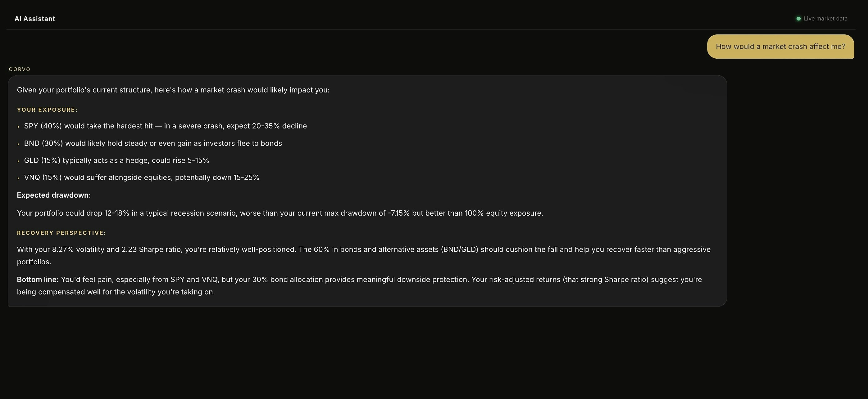Click the SPY hardest hit bullet text

click(166, 126)
